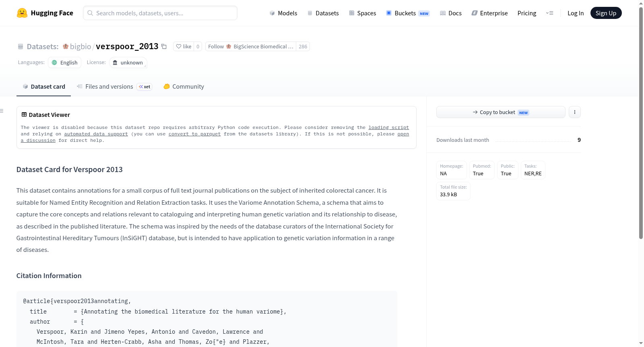The height and width of the screenshot is (347, 644).
Task: Open the bigbio organization link
Action: point(80,46)
